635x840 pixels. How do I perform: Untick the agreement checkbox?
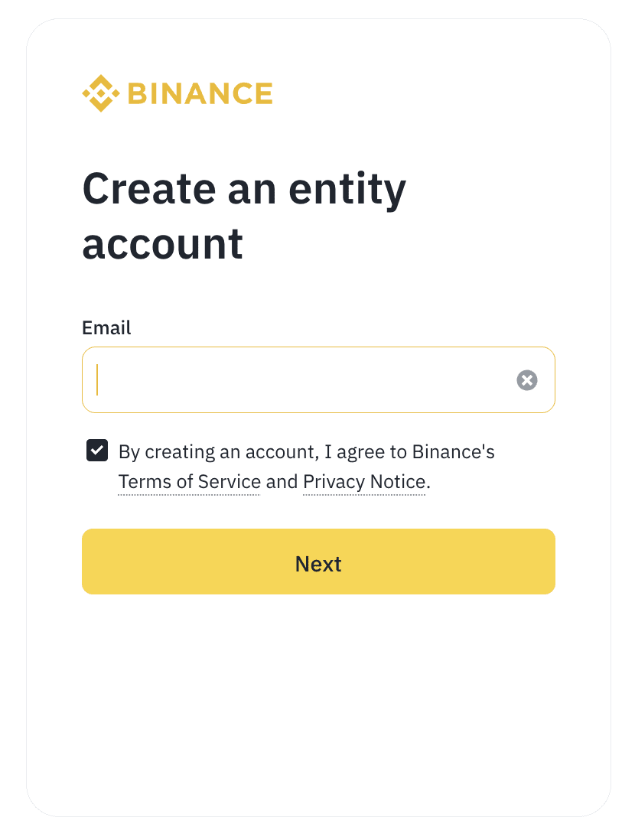pyautogui.click(x=97, y=451)
